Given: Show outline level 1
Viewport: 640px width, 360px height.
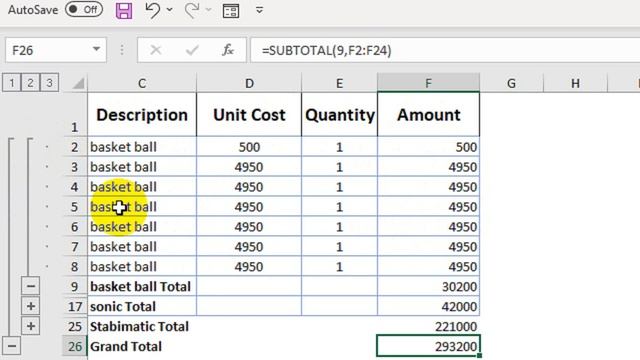Looking at the screenshot, I should (12, 83).
